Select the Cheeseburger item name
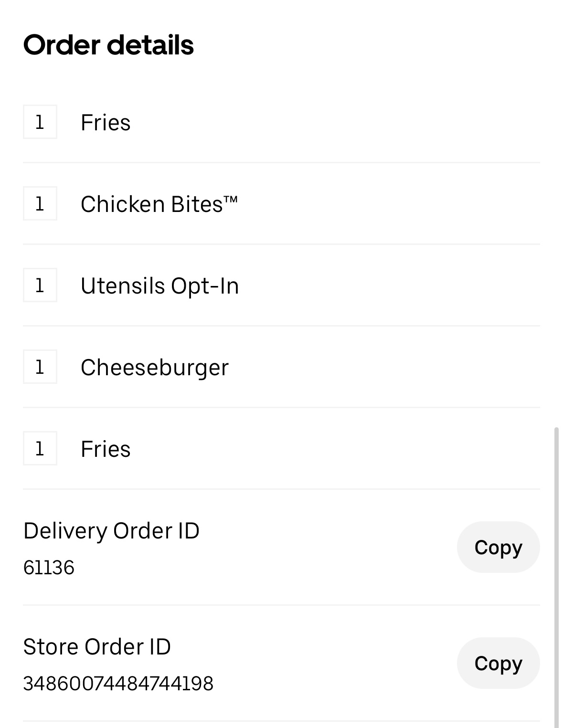Viewport: 563px width, 728px height. (x=155, y=368)
